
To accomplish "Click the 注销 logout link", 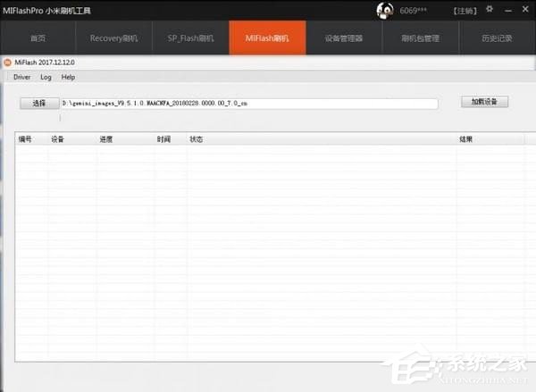I will (x=465, y=11).
